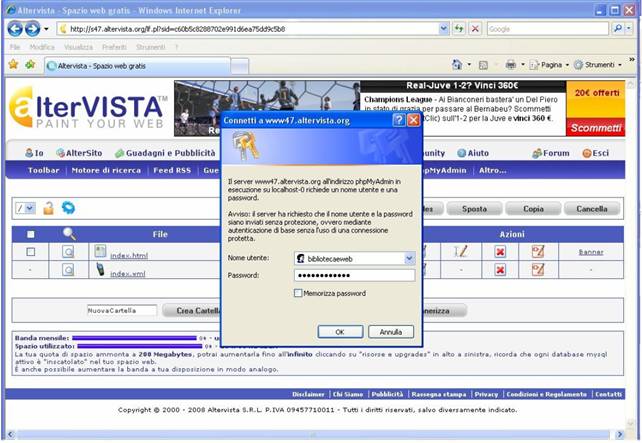Click the magnifier search icon
Viewport: 642px width, 443px height.
click(617, 28)
